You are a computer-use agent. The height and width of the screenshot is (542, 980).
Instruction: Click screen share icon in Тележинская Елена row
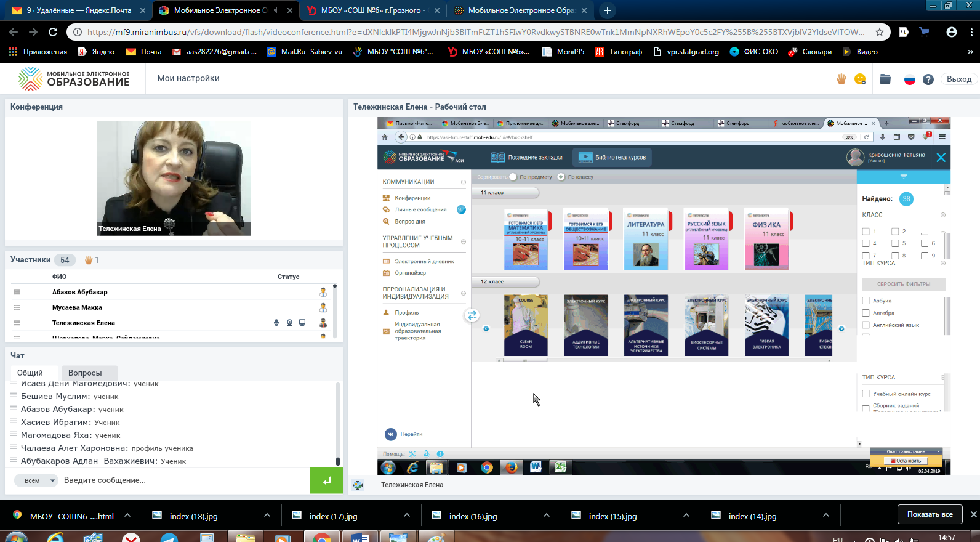[302, 323]
